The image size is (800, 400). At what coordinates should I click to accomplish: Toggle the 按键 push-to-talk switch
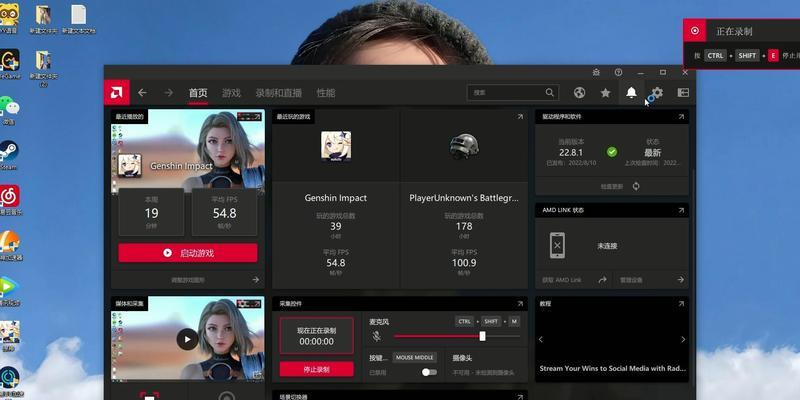click(x=429, y=372)
